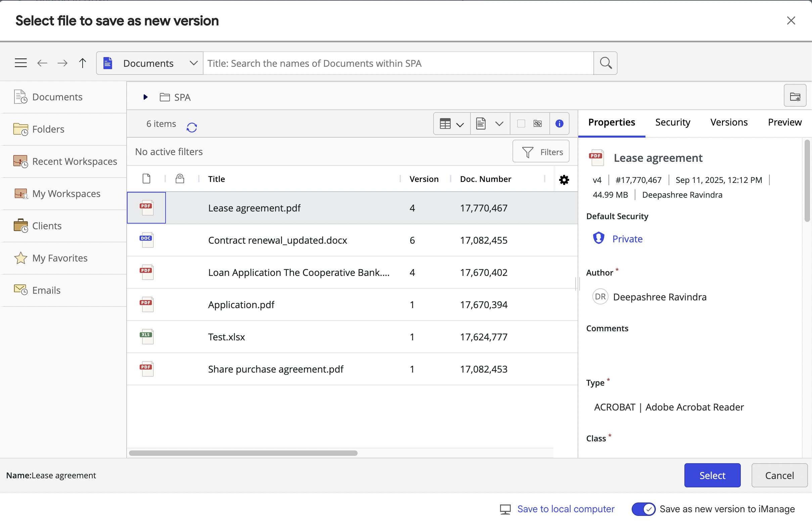Open column settings with the gear icon
The height and width of the screenshot is (531, 812).
coord(564,179)
